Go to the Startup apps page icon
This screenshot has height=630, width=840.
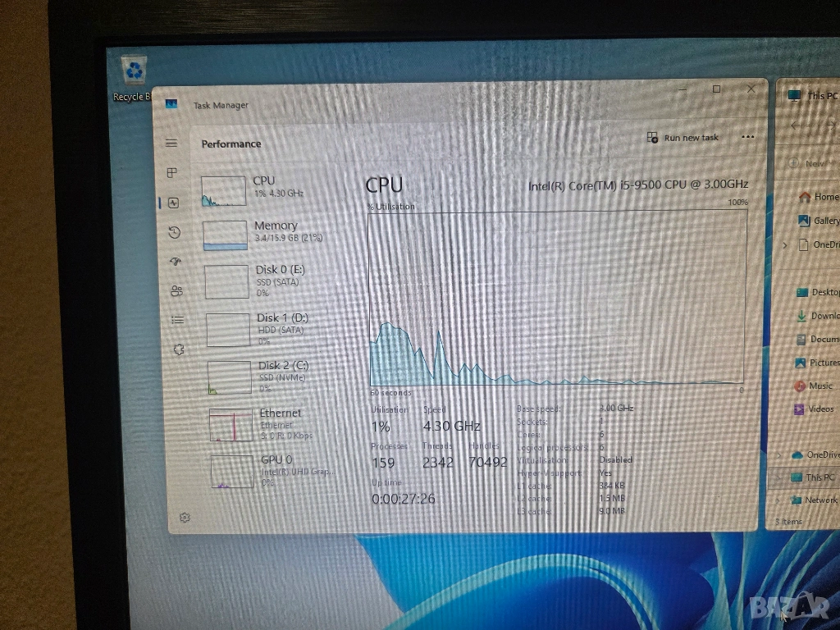click(x=176, y=262)
